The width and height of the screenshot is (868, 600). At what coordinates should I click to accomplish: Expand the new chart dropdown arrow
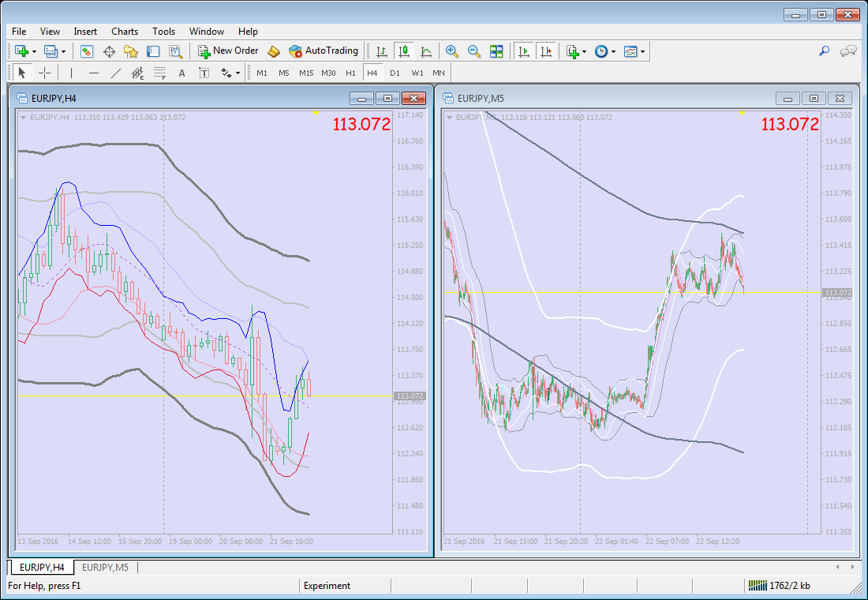pos(34,51)
